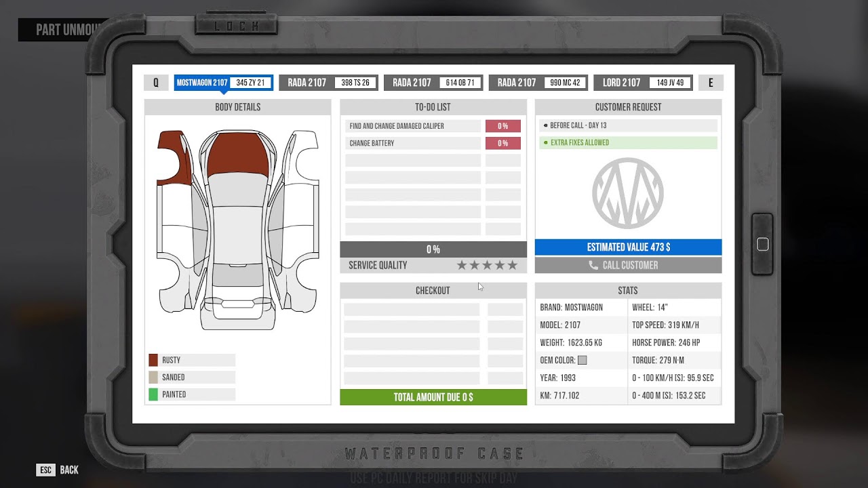
Task: Click the fifth Service Quality star
Action: 512,265
